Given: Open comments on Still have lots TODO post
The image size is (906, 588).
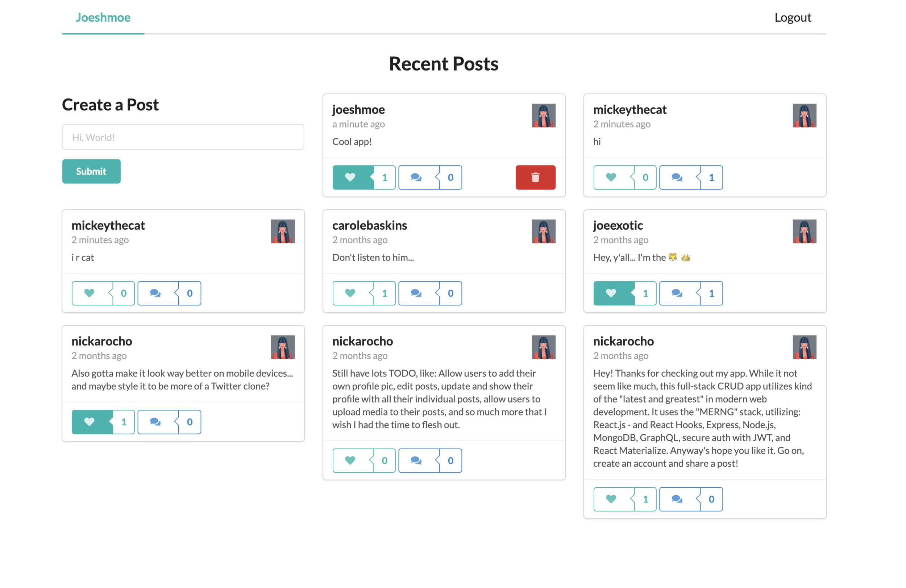Looking at the screenshot, I should pyautogui.click(x=419, y=460).
